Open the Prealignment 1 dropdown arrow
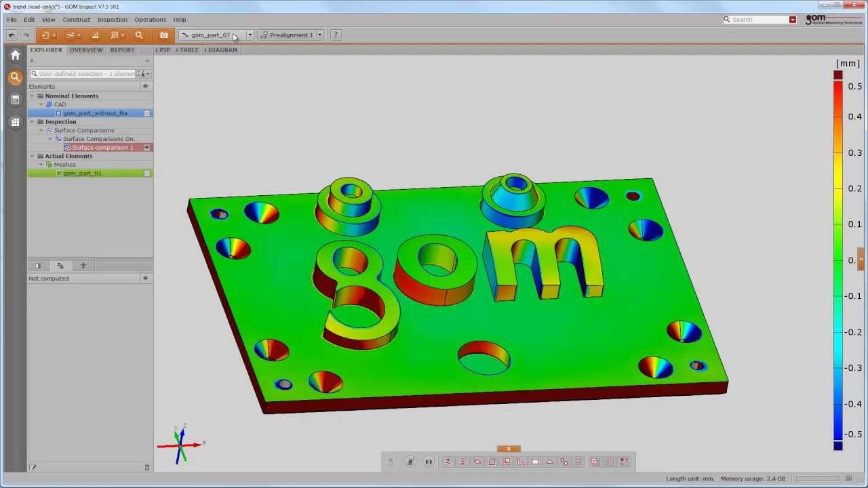868x488 pixels. pyautogui.click(x=319, y=35)
